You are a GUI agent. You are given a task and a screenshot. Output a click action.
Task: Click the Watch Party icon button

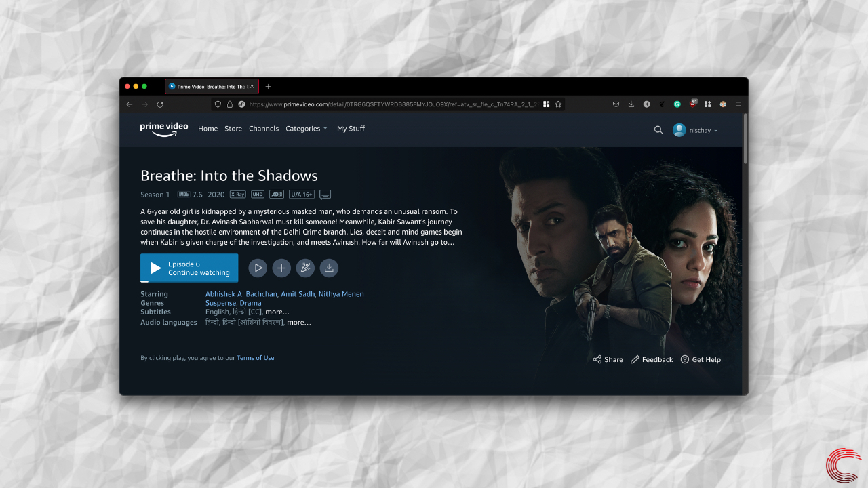pos(305,268)
